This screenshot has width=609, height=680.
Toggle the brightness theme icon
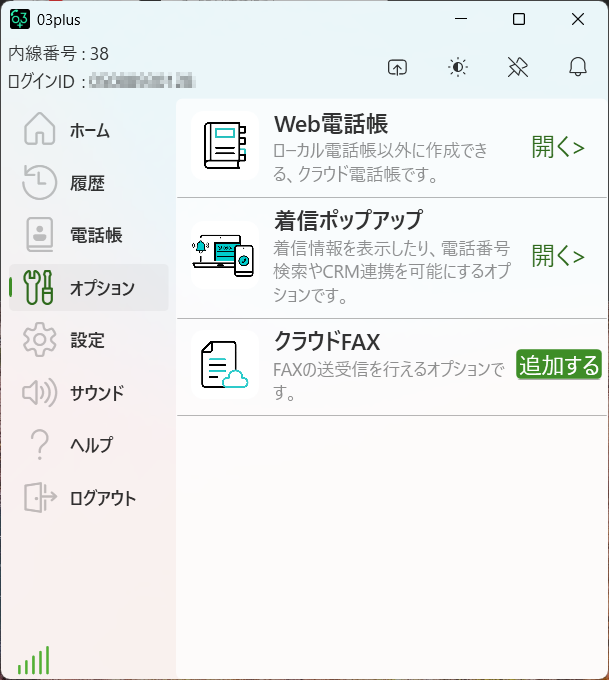[458, 67]
